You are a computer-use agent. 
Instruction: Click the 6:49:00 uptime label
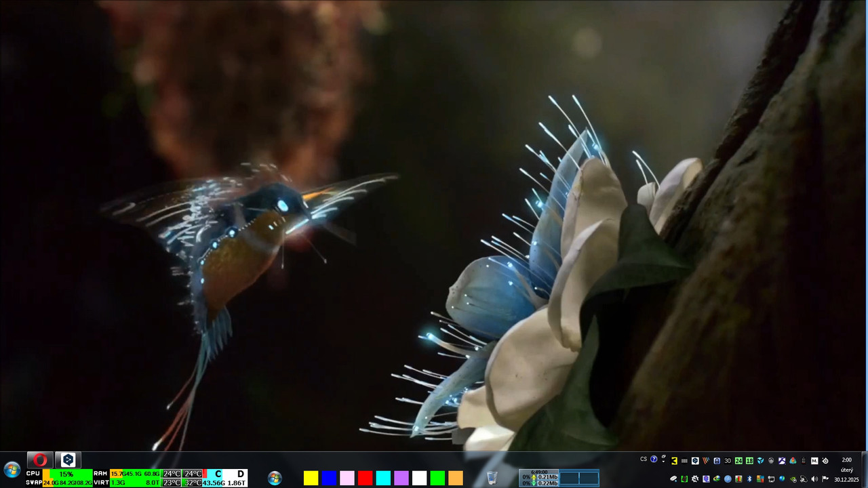(x=540, y=472)
